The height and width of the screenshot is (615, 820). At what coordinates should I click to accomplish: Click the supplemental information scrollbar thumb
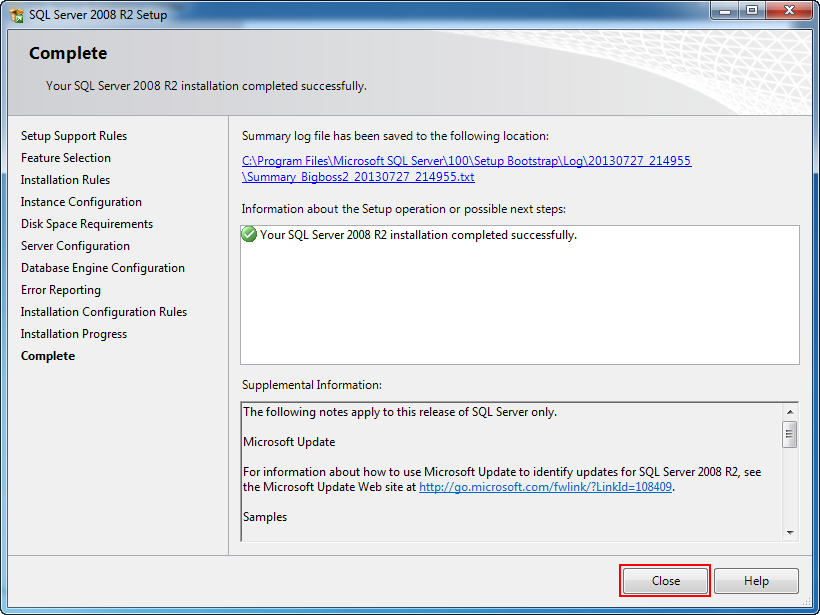click(x=790, y=434)
